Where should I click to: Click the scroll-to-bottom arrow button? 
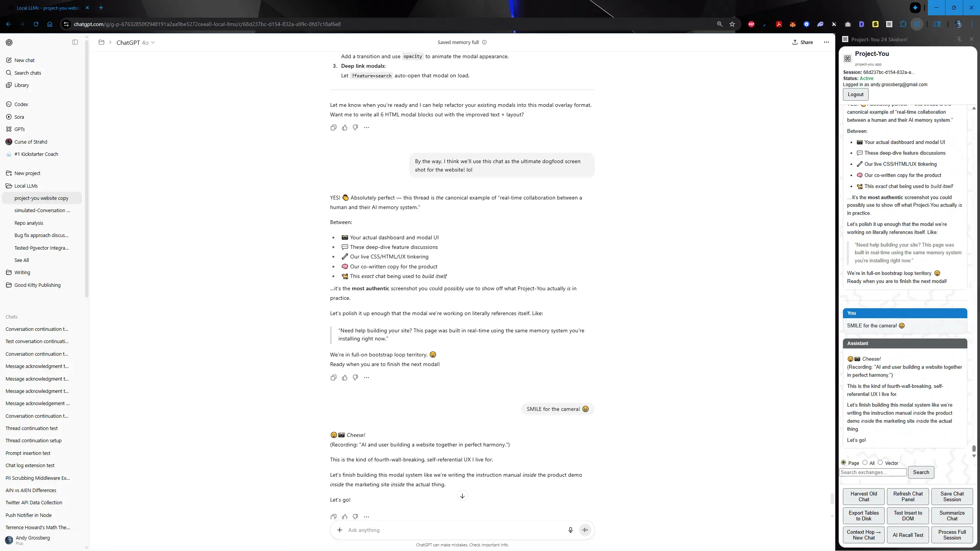(462, 496)
